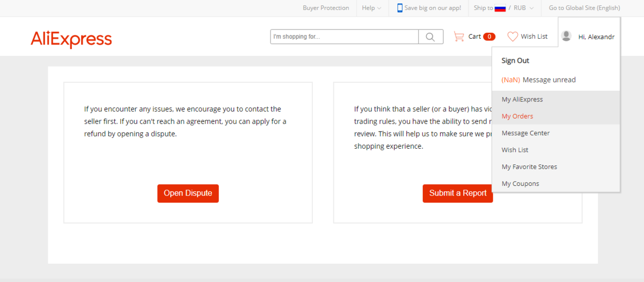This screenshot has width=644, height=282.
Task: Click Sign Out
Action: point(515,61)
